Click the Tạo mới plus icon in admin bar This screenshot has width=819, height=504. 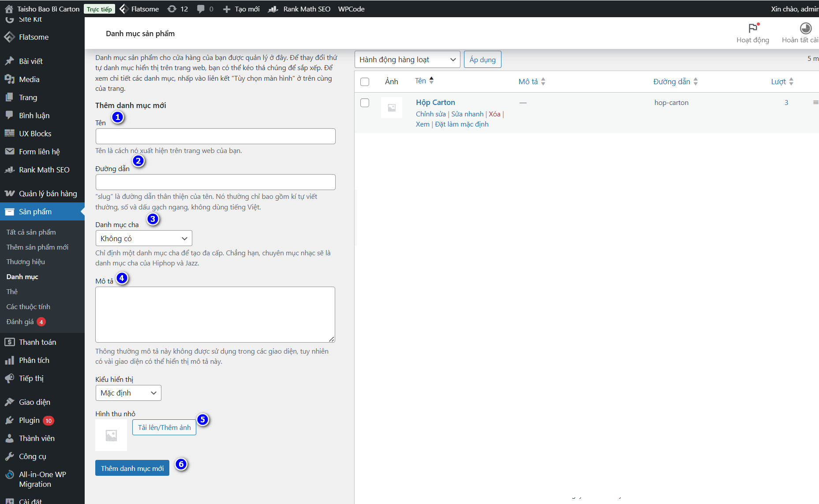click(226, 8)
